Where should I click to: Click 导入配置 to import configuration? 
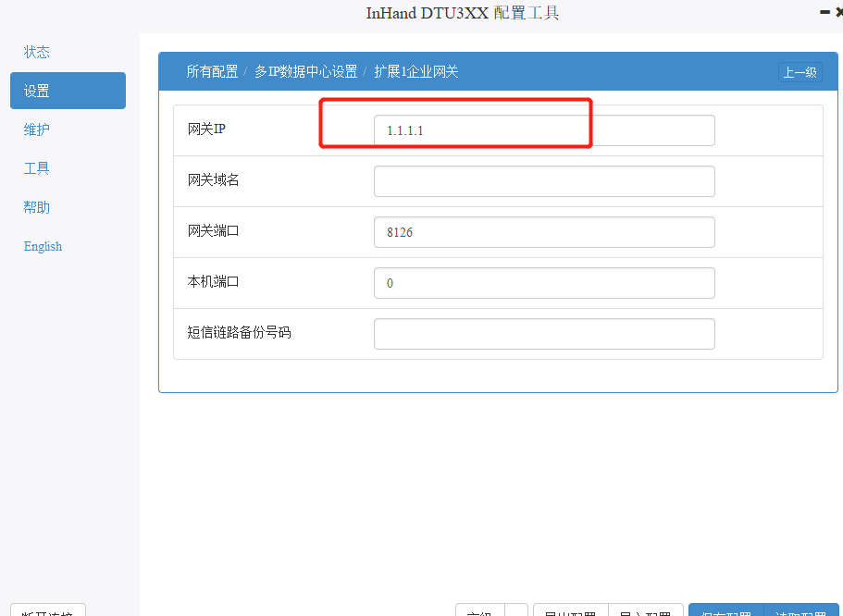pos(646,611)
